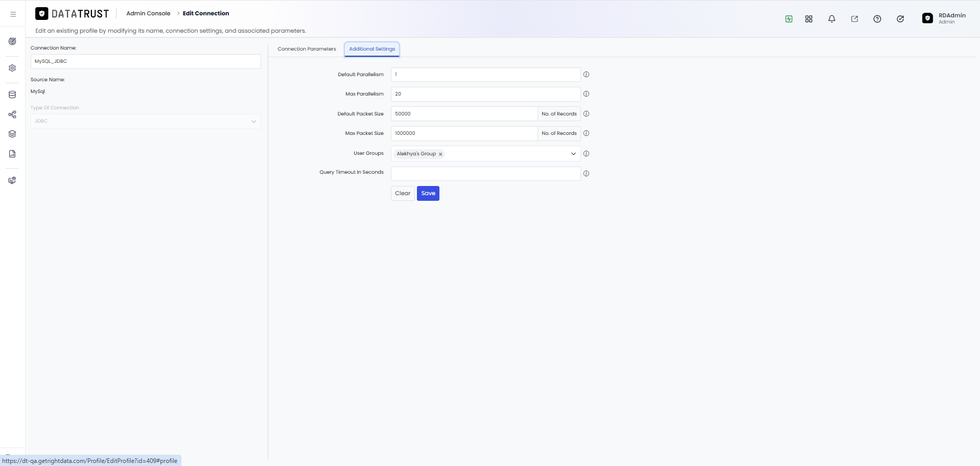980x466 pixels.
Task: Focus the Connection Name input field
Action: 146,61
